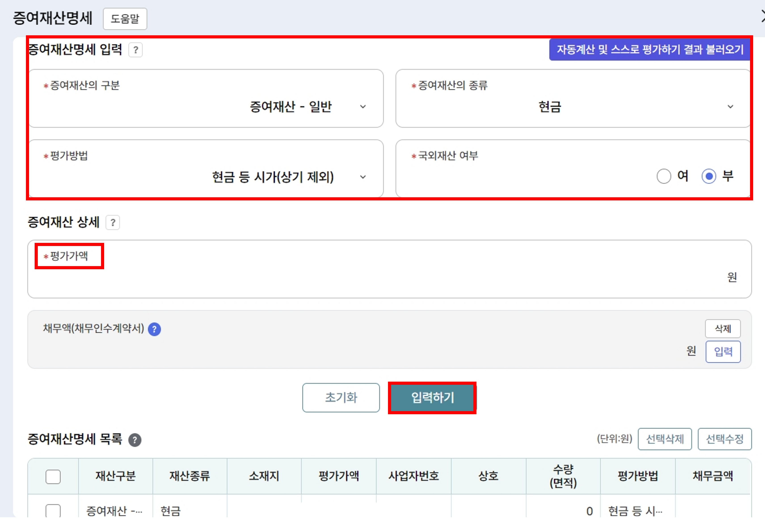The width and height of the screenshot is (765, 532).
Task: Click help icon beside 증여재산 상세
Action: pyautogui.click(x=113, y=222)
